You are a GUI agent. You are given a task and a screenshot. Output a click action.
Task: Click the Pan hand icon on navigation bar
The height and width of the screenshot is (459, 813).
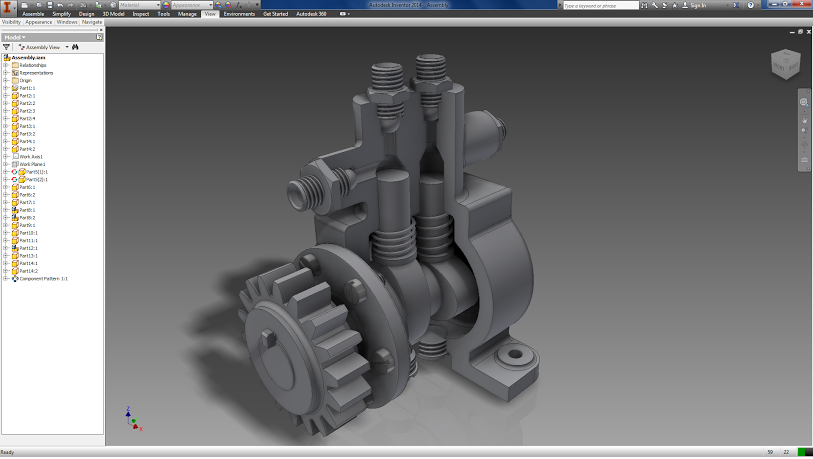(x=804, y=120)
